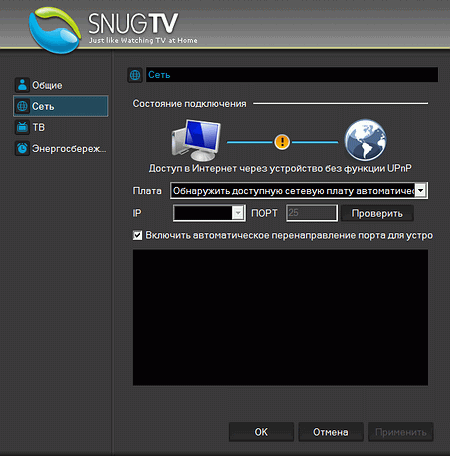The width and height of the screenshot is (450, 456).
Task: Confirm settings with the OK button
Action: [x=261, y=432]
